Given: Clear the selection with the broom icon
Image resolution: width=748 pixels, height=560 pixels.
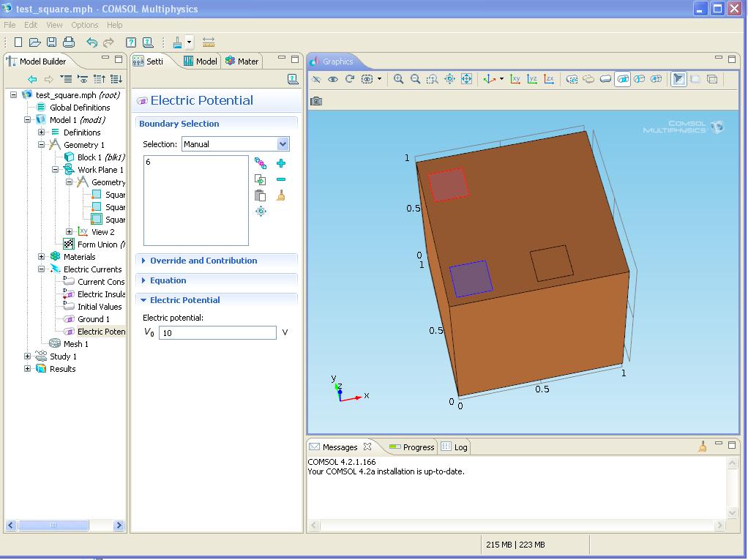Looking at the screenshot, I should coord(281,195).
